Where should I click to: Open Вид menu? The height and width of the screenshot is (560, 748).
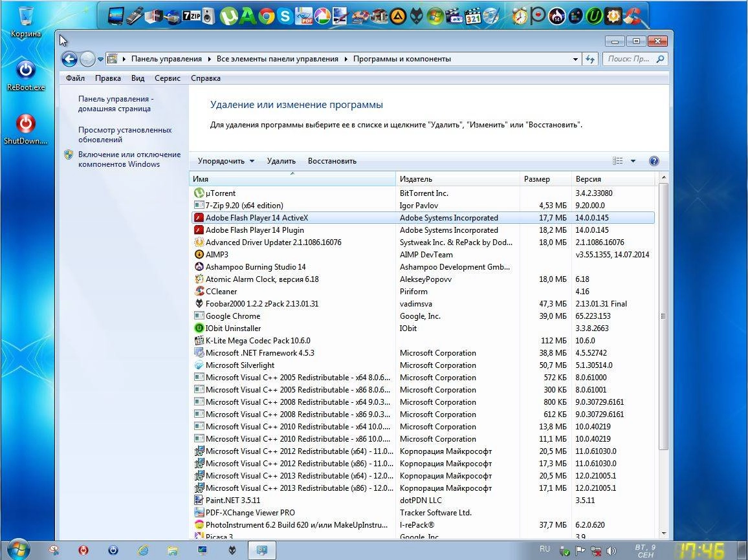138,78
